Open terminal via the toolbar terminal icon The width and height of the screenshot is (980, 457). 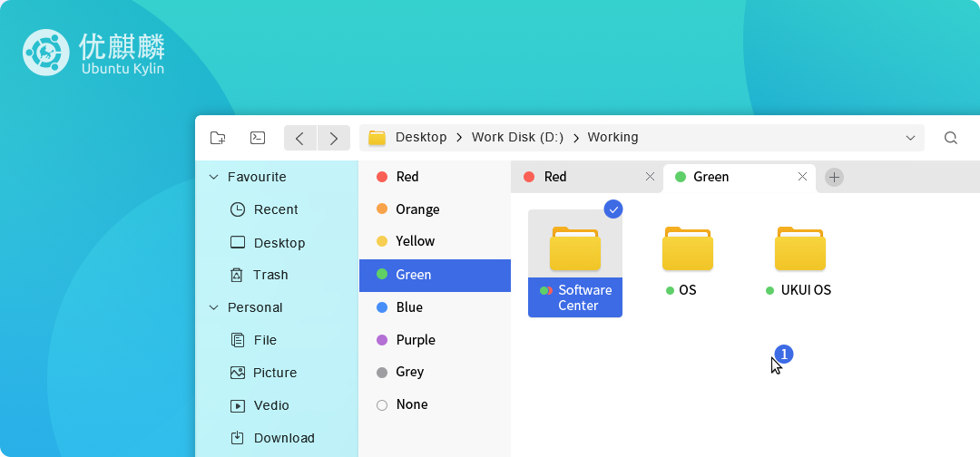click(258, 138)
